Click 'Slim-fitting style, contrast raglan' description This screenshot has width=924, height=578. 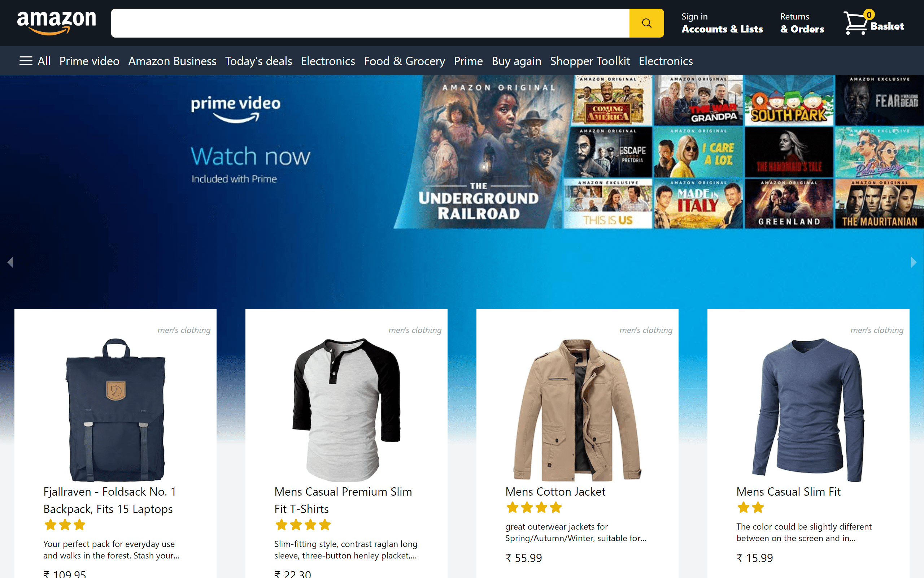pyautogui.click(x=346, y=550)
